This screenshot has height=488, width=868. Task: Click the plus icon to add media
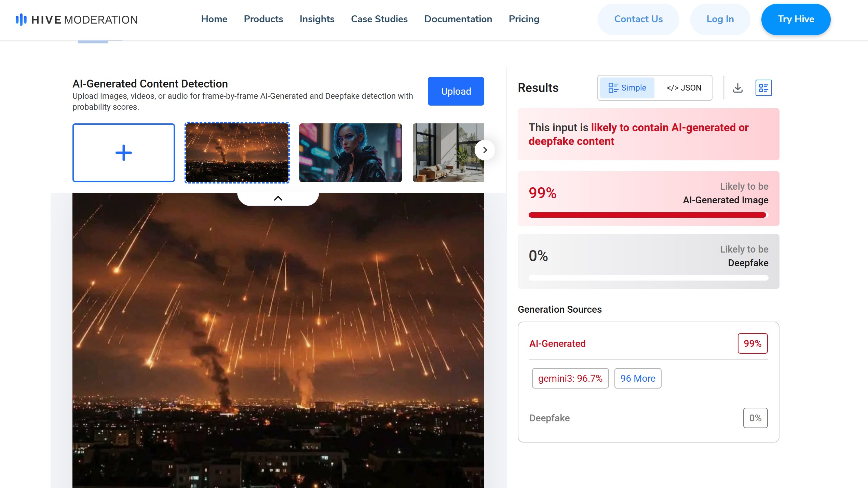click(x=123, y=153)
